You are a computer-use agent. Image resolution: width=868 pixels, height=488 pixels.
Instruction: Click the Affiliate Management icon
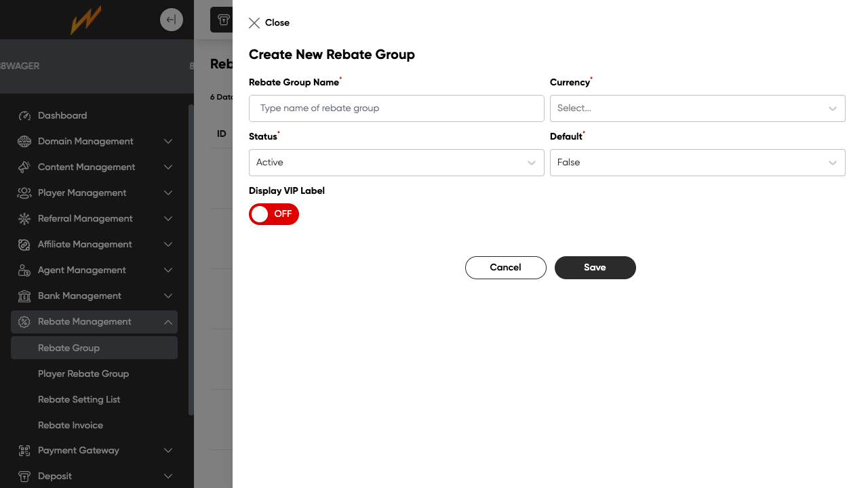24,245
